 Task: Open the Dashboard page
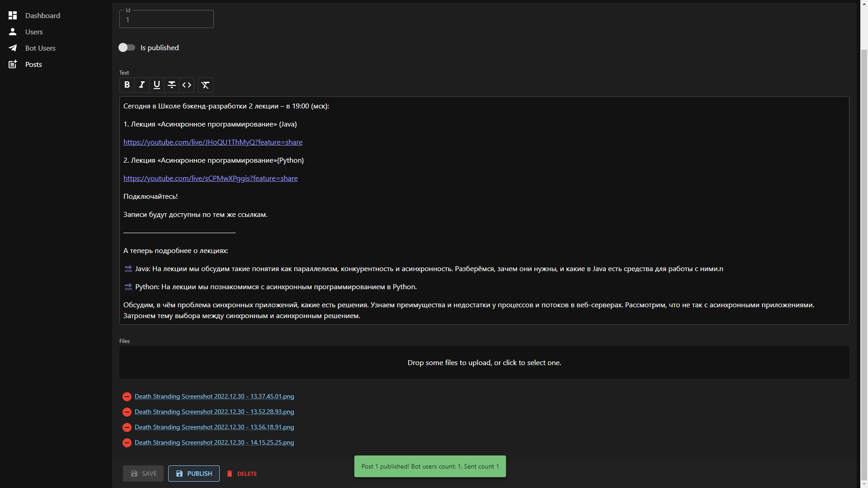[42, 15]
